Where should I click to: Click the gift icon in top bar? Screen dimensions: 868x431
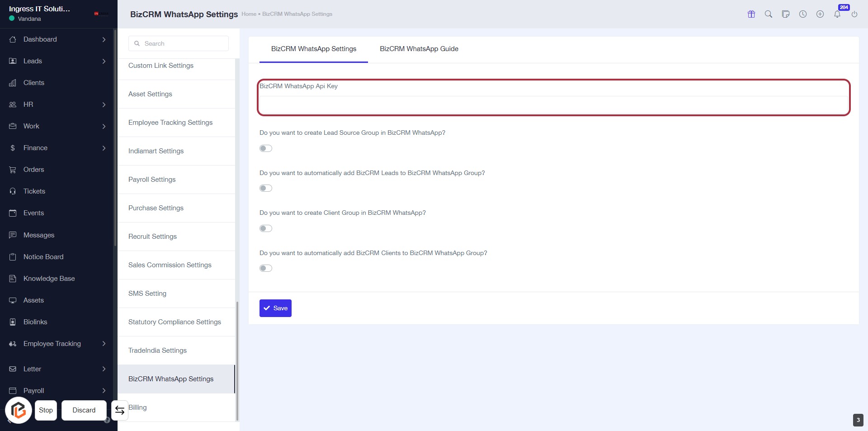pyautogui.click(x=751, y=14)
